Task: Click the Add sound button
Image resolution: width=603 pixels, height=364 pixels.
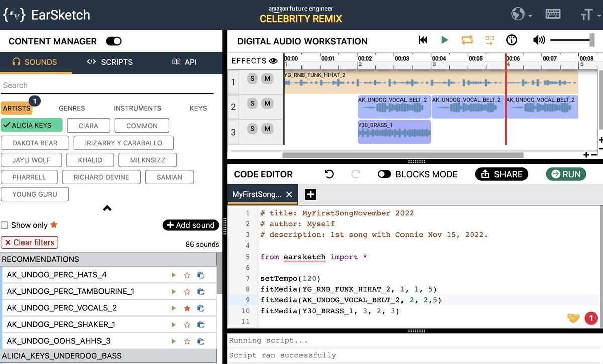Action: (190, 225)
